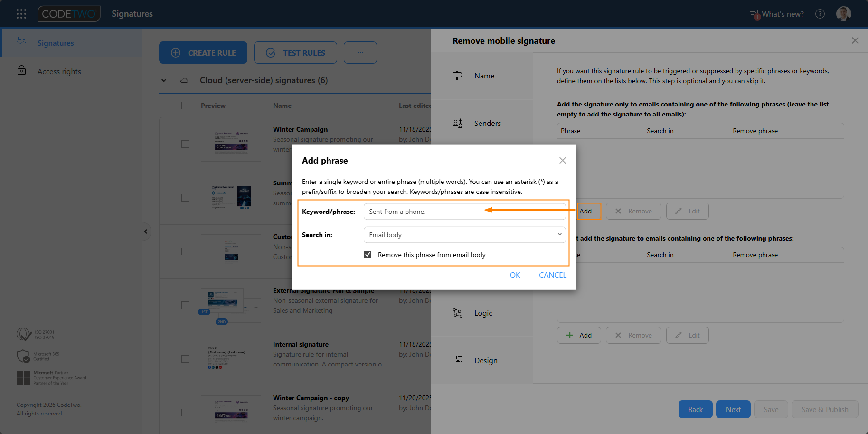
Task: Click upper list Remove phrase column header
Action: point(786,131)
